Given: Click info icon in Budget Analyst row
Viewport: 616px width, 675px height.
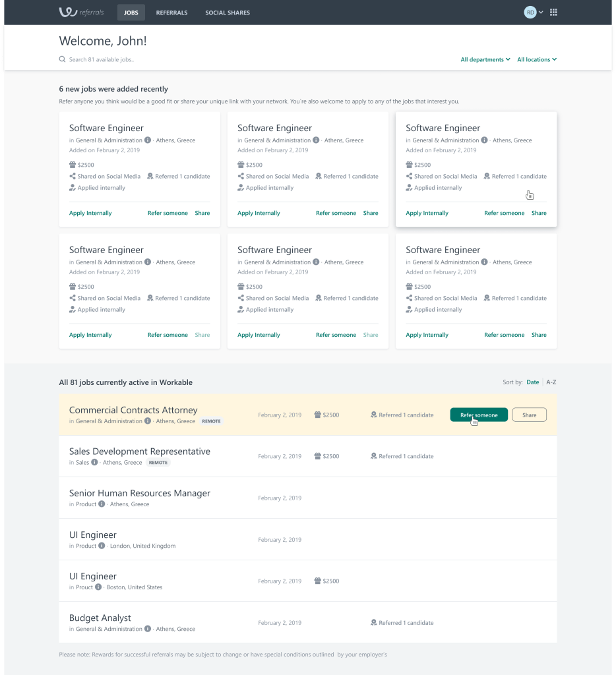Looking at the screenshot, I should pyautogui.click(x=147, y=629).
